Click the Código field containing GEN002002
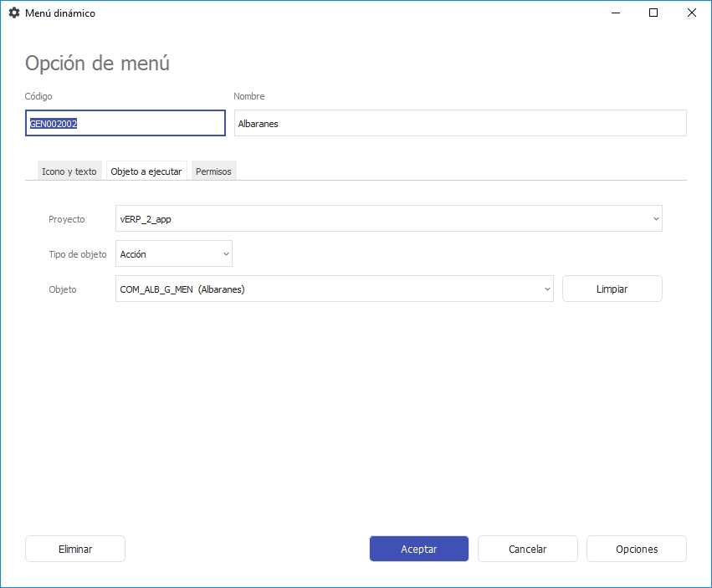Viewport: 712px width, 588px height. 125,123
